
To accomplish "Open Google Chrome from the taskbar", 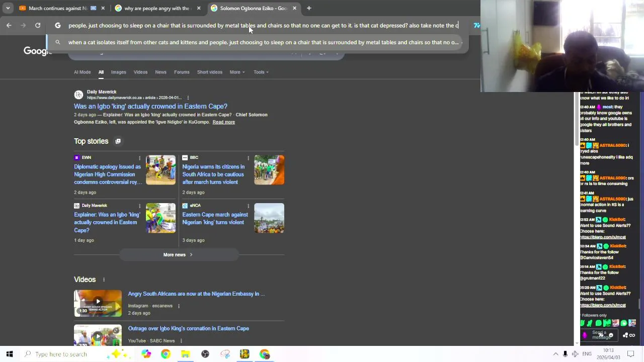I will 166,354.
